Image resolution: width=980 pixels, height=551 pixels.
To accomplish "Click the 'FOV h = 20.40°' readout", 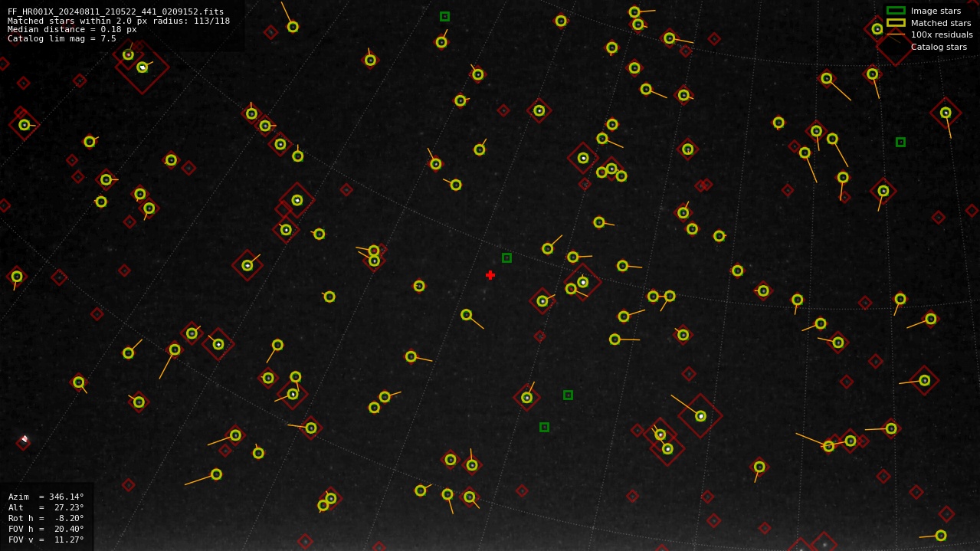I will pos(46,529).
